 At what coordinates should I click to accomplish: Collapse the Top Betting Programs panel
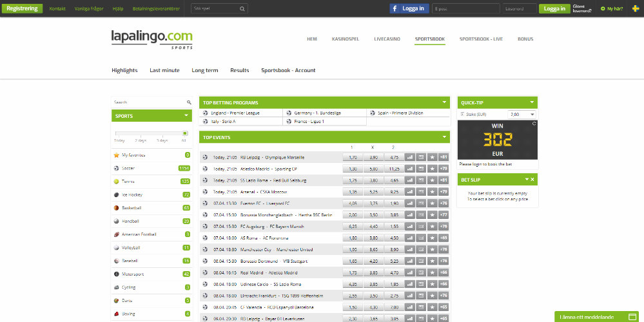(444, 102)
